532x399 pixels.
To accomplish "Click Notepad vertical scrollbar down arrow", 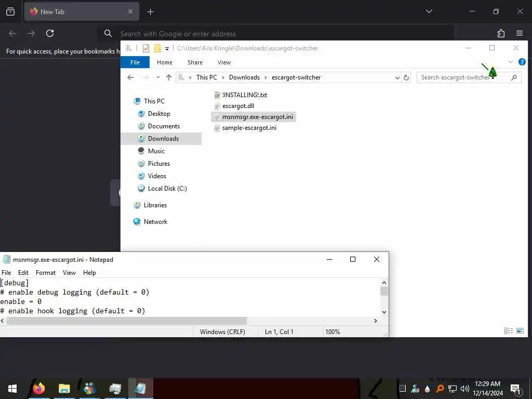I will pos(384,312).
